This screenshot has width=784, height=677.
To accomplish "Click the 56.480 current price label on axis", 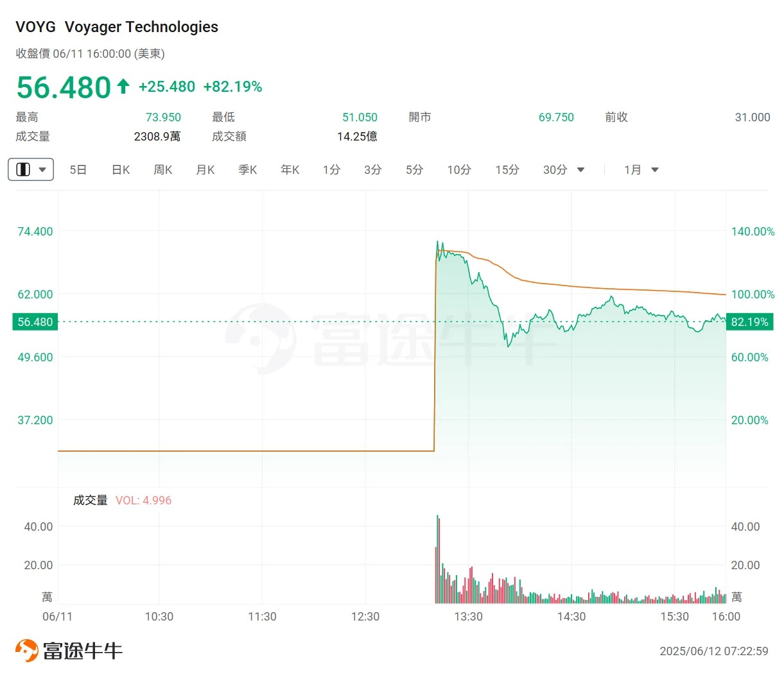I will [x=35, y=322].
